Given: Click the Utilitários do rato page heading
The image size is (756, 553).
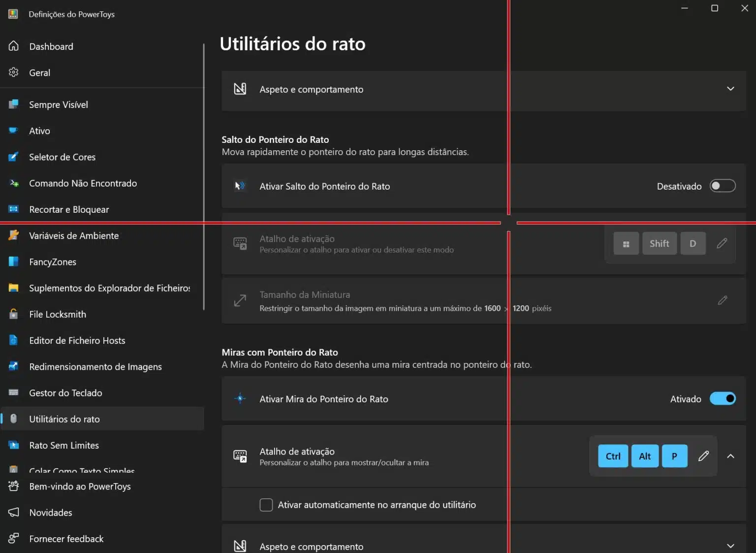Looking at the screenshot, I should point(292,44).
